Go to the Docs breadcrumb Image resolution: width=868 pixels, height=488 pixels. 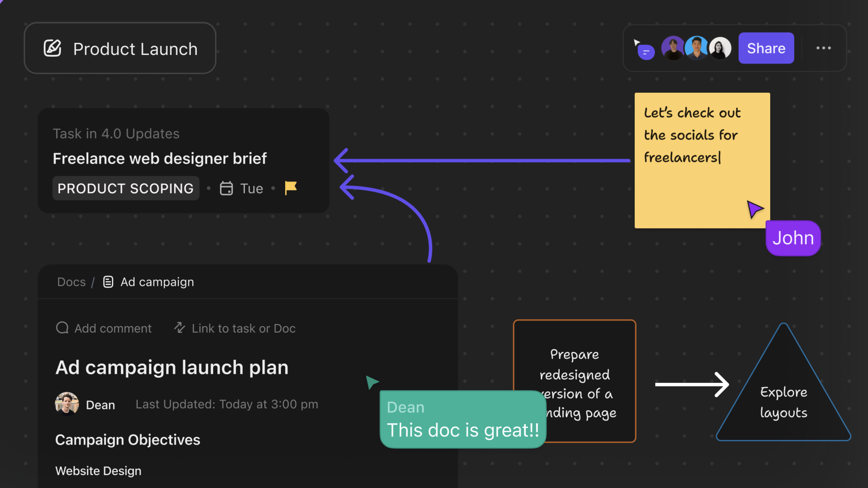(x=71, y=282)
